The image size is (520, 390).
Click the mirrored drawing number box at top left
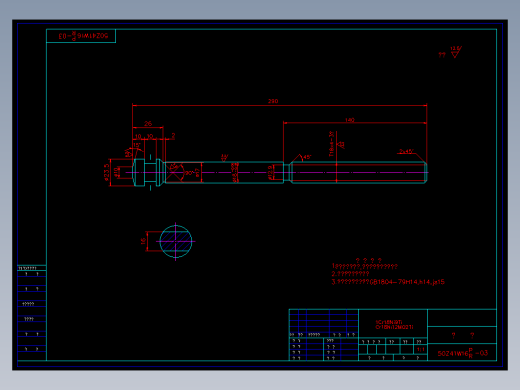[81, 36]
